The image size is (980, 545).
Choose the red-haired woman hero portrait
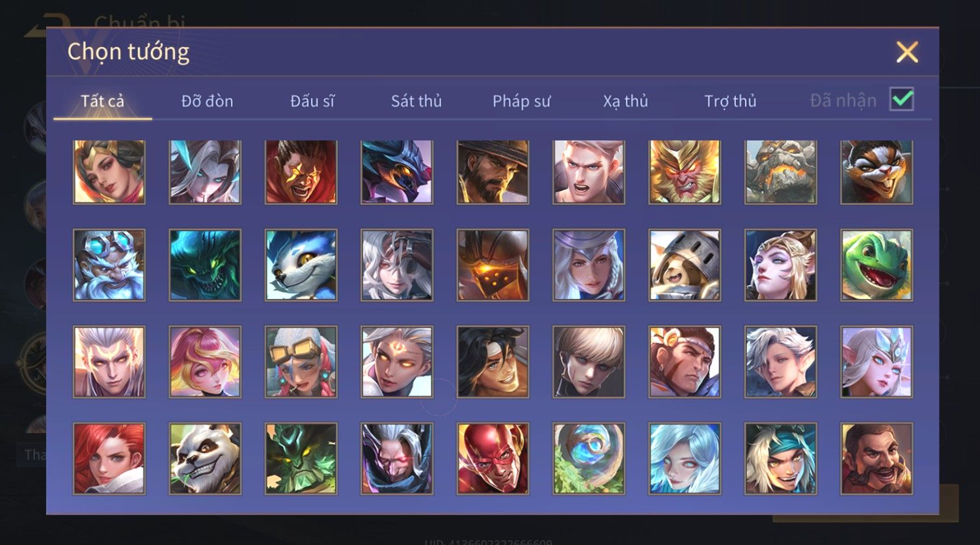pyautogui.click(x=109, y=459)
